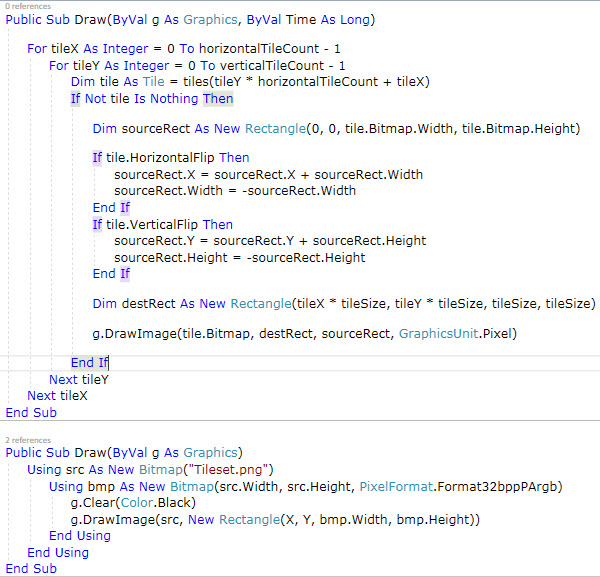The height and width of the screenshot is (577, 600).
Task: Click the 'Next tileY' statement
Action: tap(79, 380)
